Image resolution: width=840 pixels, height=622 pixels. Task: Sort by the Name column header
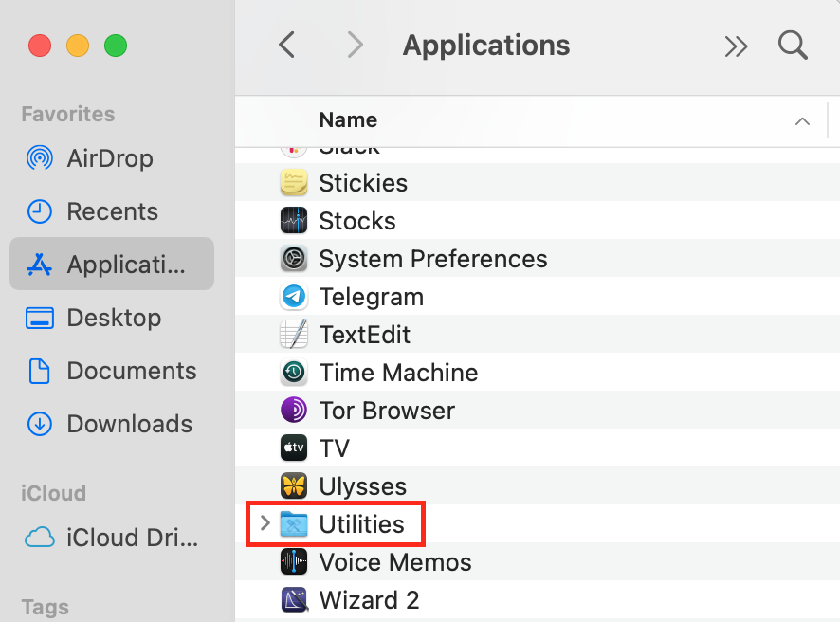point(348,120)
